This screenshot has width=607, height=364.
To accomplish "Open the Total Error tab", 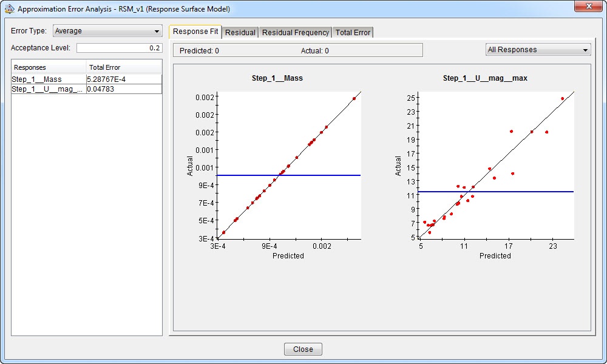I will click(353, 32).
